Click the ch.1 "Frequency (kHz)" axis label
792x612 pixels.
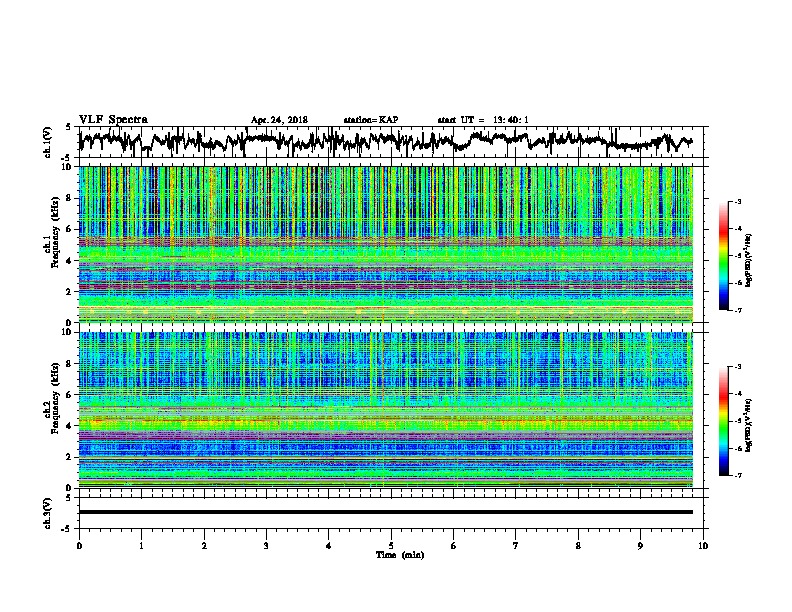pos(55,233)
